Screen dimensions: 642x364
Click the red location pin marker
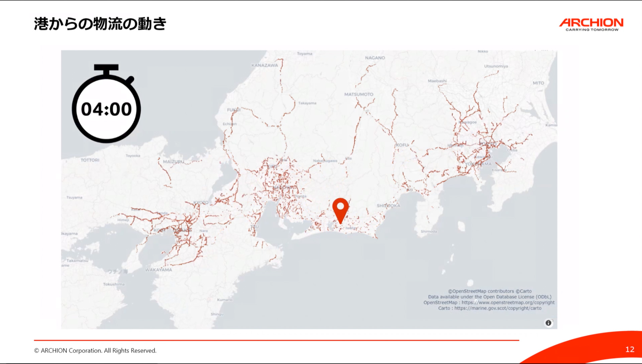(x=340, y=211)
